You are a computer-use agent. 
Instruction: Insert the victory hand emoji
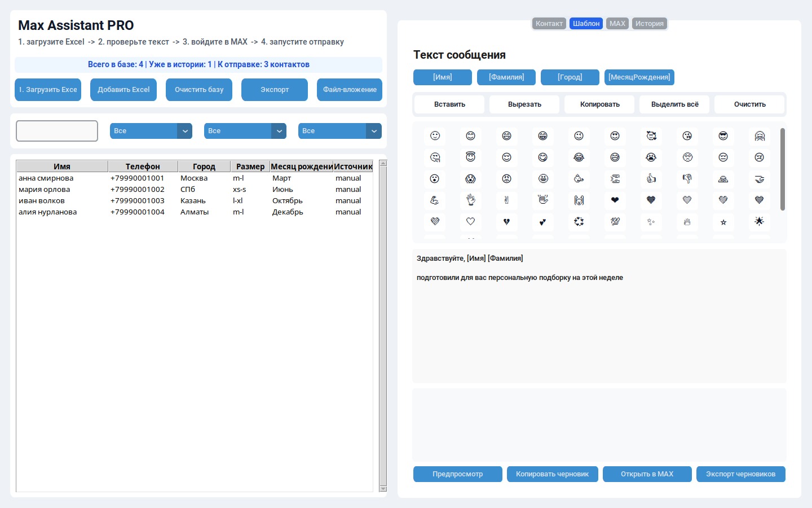pyautogui.click(x=507, y=200)
